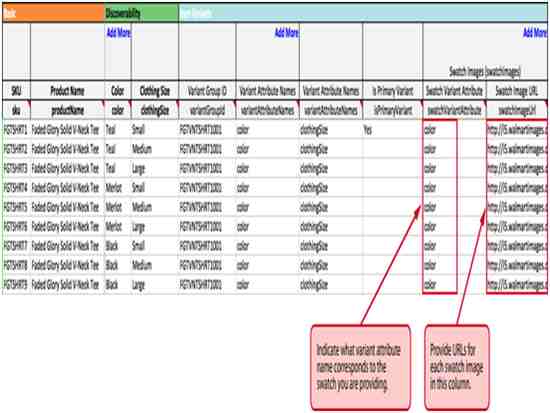
Task: Select the Large size cell for FGTSHIRT3
Action: [155, 169]
